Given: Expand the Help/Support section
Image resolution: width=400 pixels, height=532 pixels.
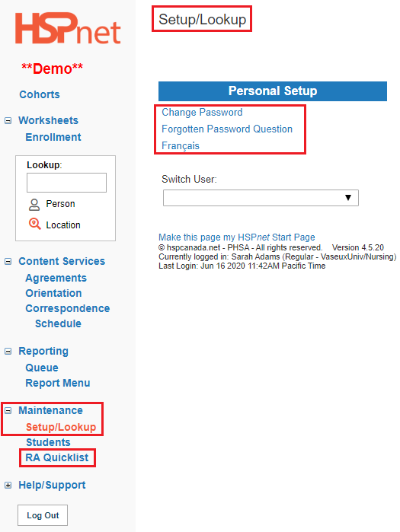Looking at the screenshot, I should click(8, 485).
